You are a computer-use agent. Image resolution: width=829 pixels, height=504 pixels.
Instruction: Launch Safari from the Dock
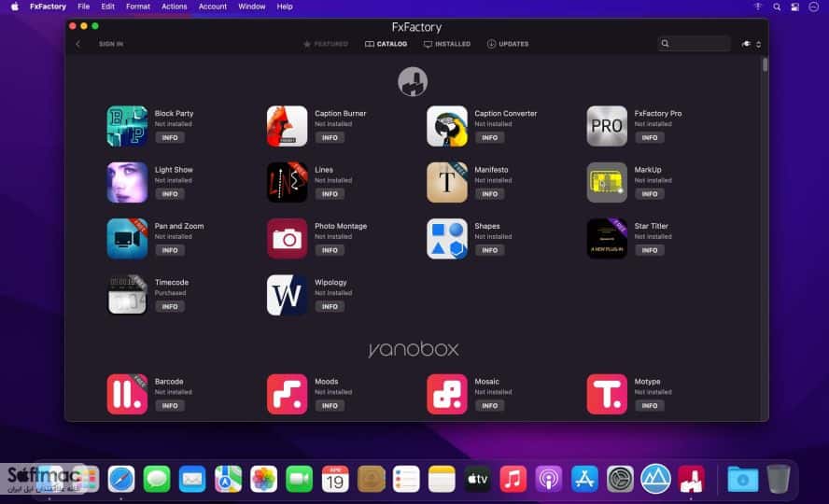[121, 479]
